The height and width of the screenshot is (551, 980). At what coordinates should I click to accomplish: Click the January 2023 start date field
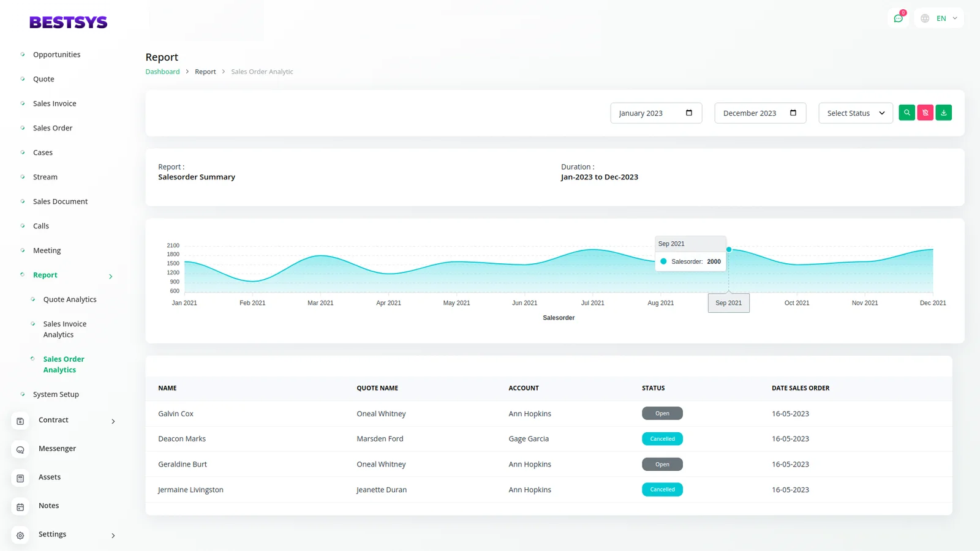(x=649, y=113)
